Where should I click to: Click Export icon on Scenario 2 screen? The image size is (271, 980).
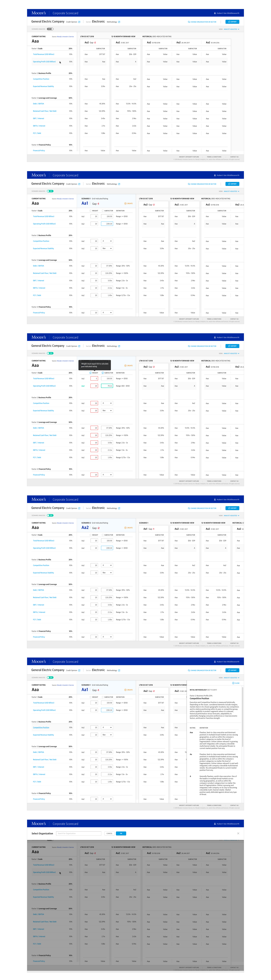[x=229, y=508]
